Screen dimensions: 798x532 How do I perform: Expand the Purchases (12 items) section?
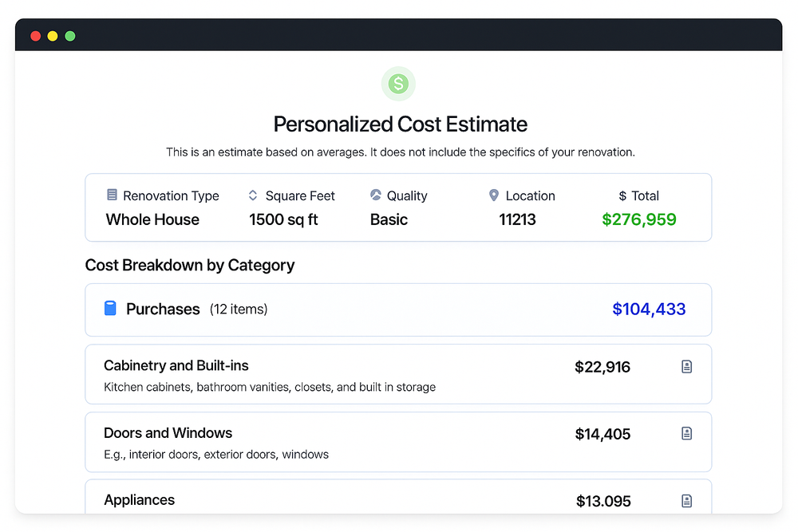398,309
